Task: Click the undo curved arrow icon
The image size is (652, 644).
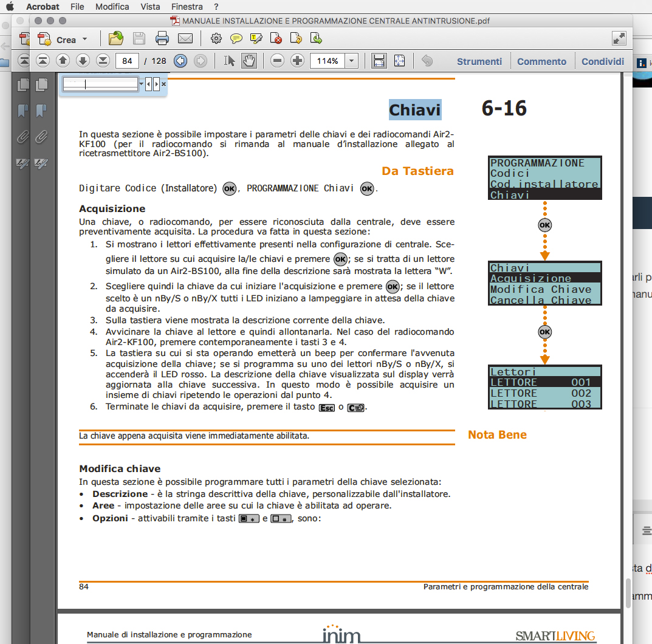Action: pos(427,61)
